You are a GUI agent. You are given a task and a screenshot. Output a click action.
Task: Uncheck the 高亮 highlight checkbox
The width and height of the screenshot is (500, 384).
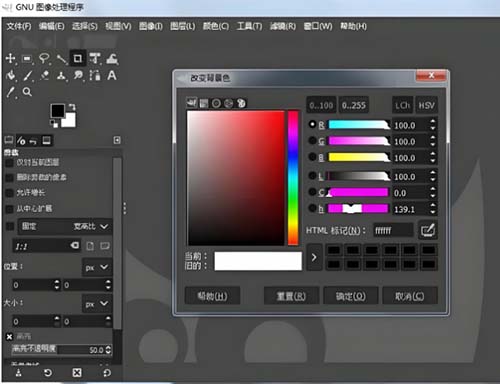pos(9,337)
